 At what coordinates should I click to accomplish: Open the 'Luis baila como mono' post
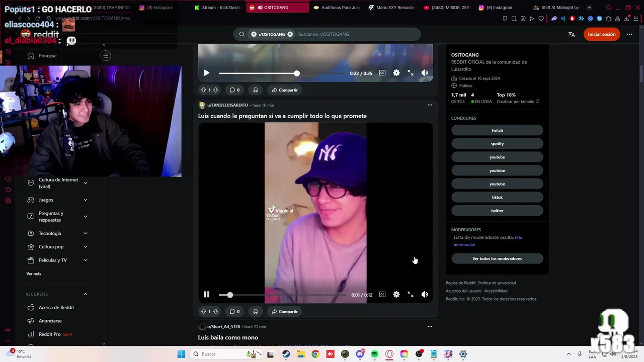[x=228, y=337]
